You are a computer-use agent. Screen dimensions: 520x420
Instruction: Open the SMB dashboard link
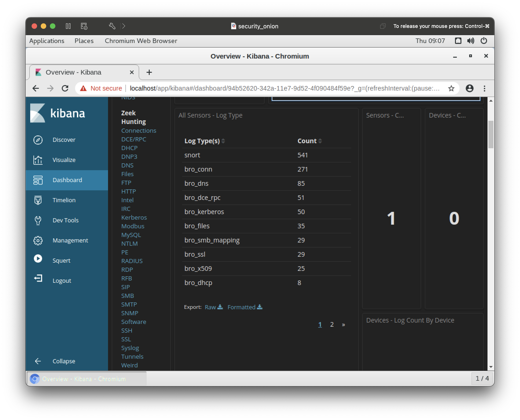point(127,296)
